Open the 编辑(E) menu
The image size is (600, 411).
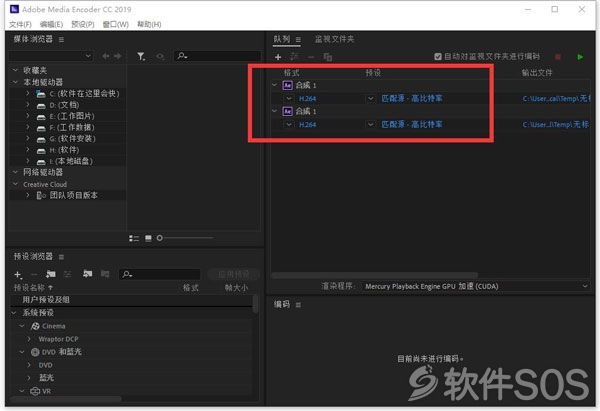[51, 24]
